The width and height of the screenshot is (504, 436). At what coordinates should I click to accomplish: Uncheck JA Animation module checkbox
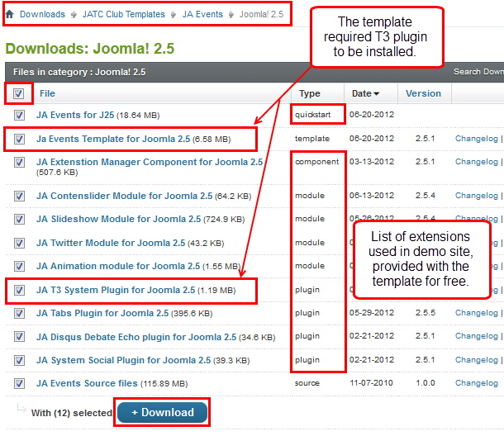19,267
